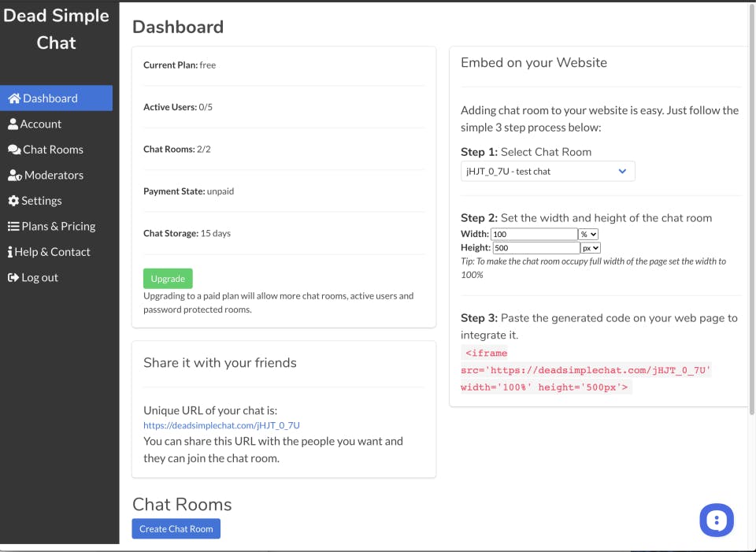Click the generated iframe embed code
Image resolution: width=756 pixels, height=552 pixels.
tap(586, 370)
